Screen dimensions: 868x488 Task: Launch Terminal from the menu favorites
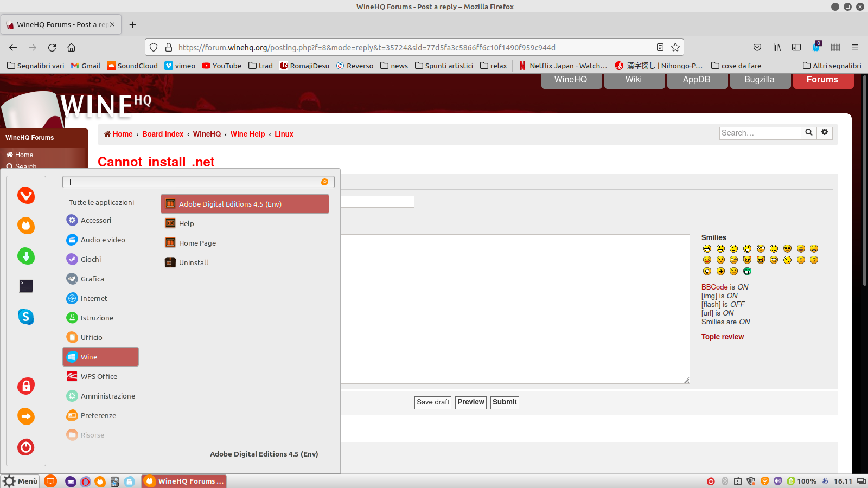[26, 286]
